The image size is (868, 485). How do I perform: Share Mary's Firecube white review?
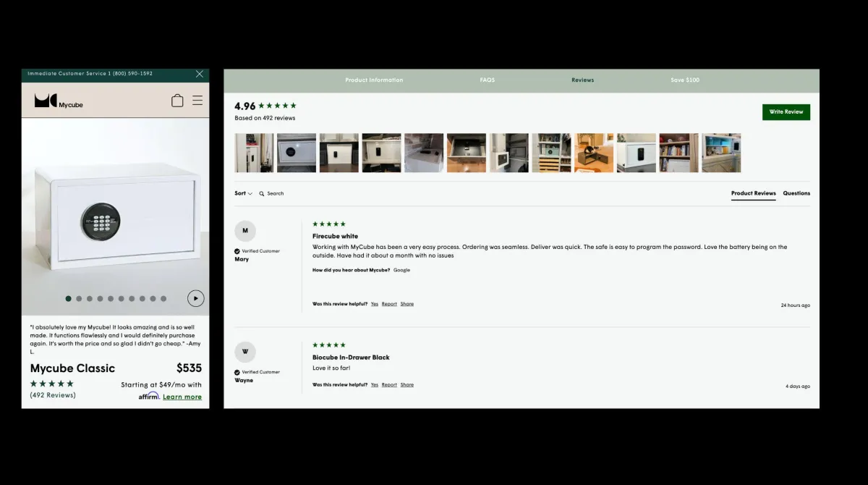pos(407,304)
